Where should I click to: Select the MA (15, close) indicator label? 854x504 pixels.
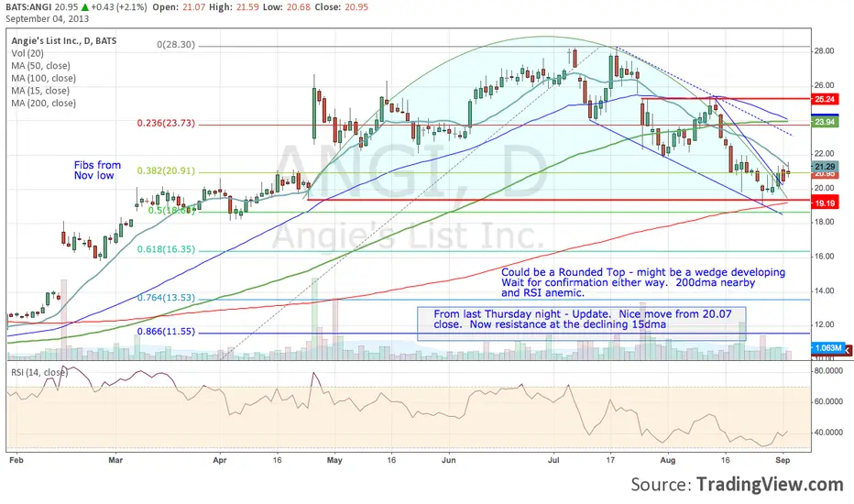coord(40,91)
